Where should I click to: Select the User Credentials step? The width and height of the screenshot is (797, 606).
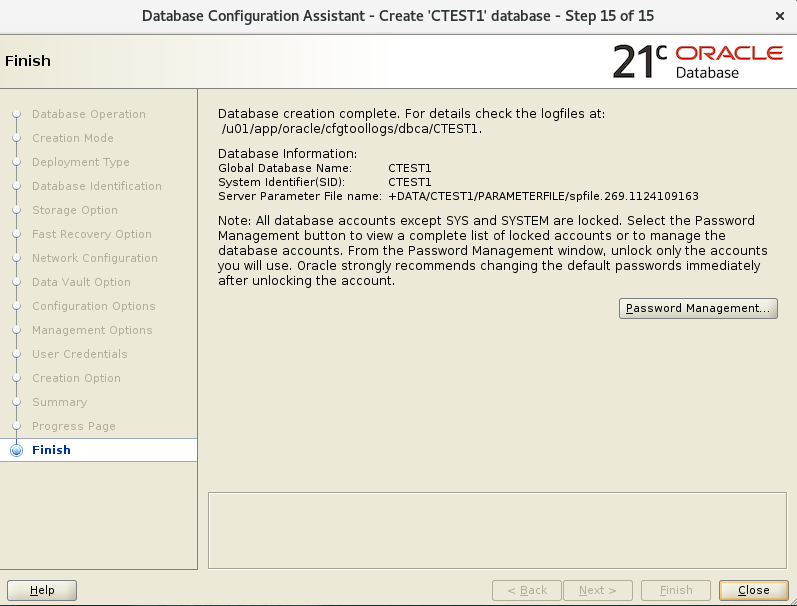[x=80, y=354]
